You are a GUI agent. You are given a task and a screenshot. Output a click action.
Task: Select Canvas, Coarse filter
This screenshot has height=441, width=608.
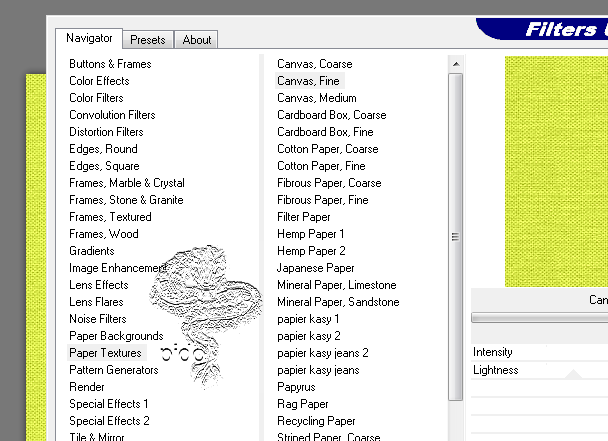(x=314, y=64)
